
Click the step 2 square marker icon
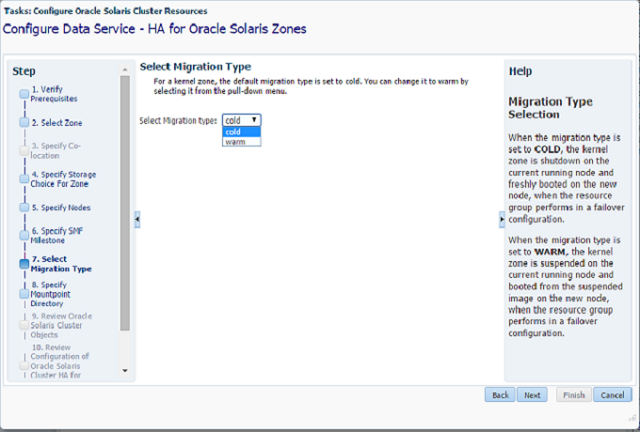[x=24, y=122]
